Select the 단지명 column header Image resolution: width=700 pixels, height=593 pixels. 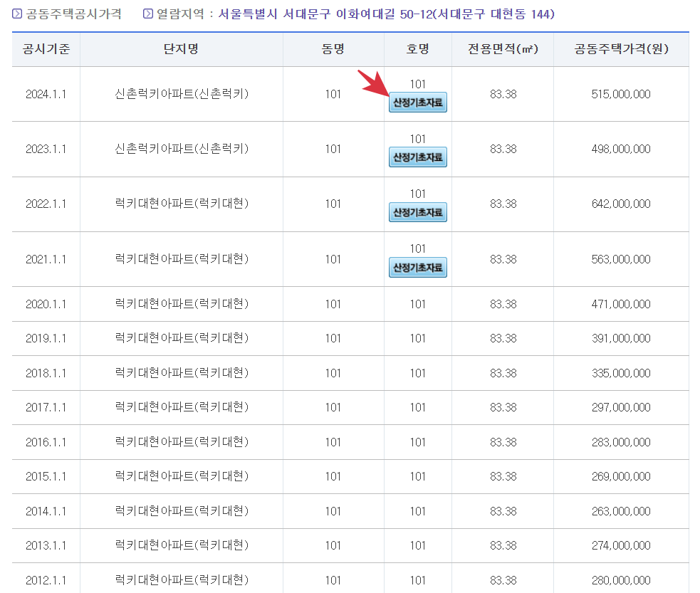[181, 49]
